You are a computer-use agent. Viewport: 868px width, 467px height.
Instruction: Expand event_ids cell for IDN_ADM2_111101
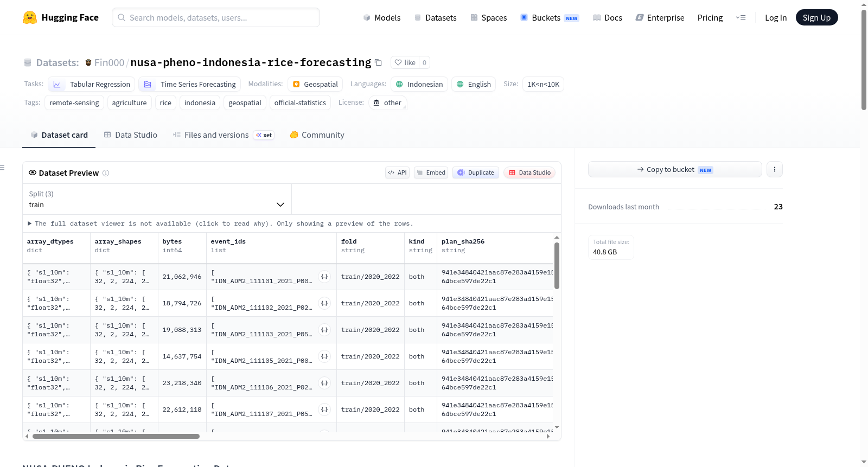pyautogui.click(x=324, y=277)
